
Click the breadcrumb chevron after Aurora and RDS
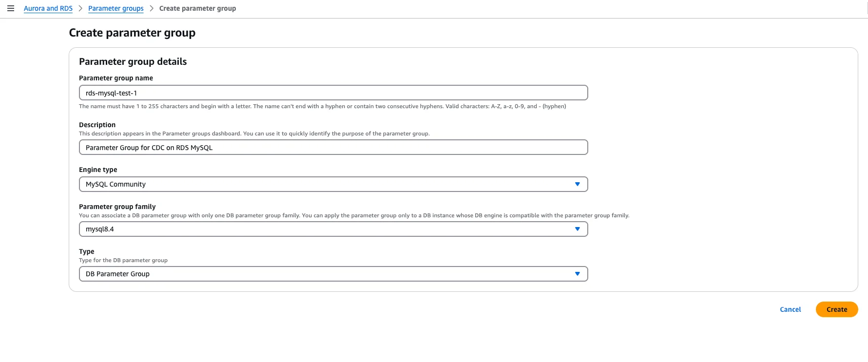(x=80, y=8)
